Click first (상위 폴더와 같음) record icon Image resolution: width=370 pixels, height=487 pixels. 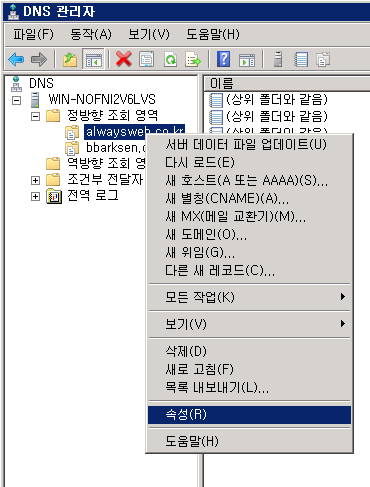click(216, 100)
